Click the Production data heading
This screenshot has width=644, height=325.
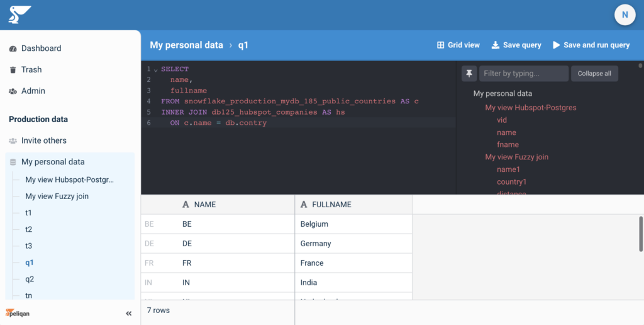(38, 119)
